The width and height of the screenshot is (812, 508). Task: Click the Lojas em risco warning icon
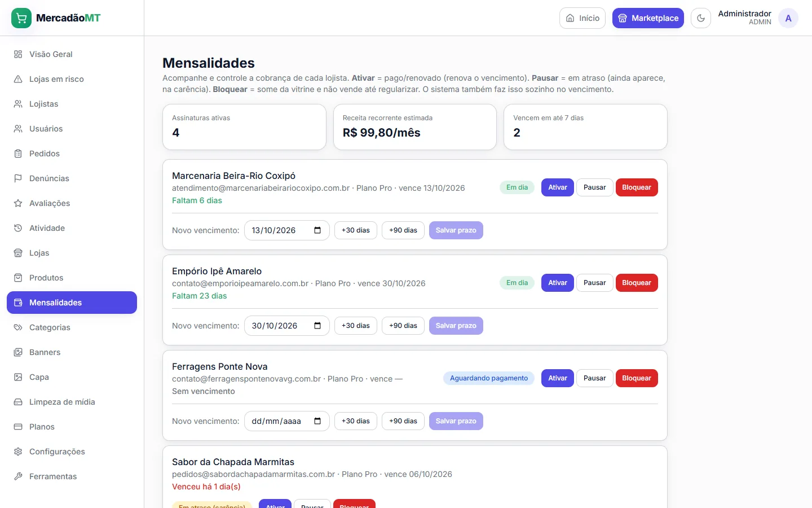coord(18,79)
